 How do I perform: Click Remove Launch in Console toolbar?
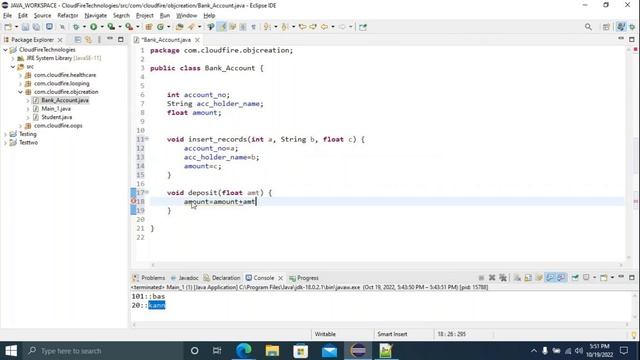click(492, 278)
